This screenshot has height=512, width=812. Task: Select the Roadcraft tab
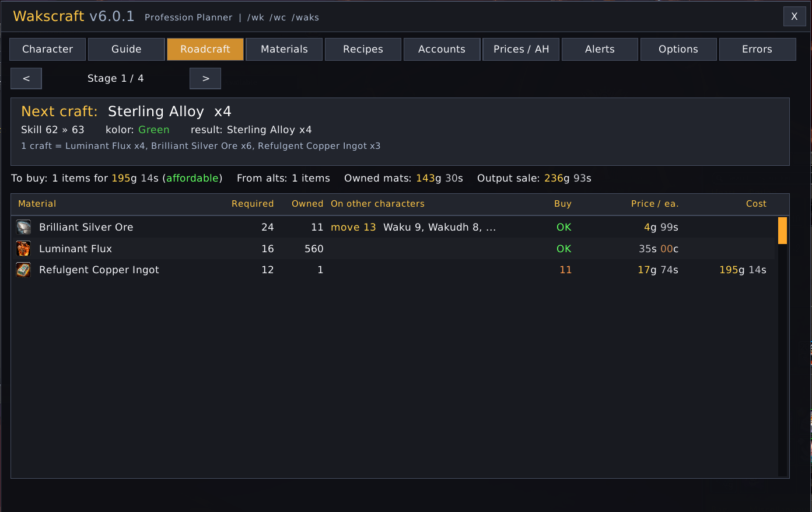click(205, 49)
